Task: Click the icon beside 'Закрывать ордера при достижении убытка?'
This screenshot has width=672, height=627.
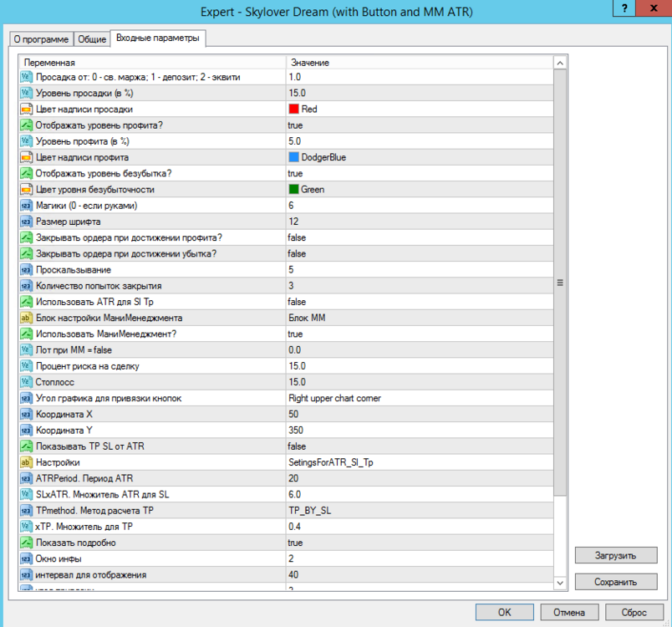Action: pyautogui.click(x=26, y=253)
